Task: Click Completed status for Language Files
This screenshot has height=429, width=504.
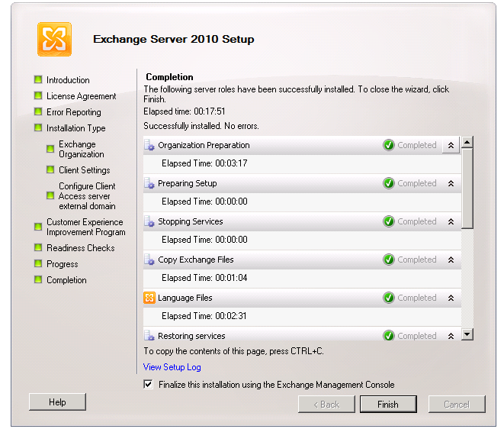Action: (417, 298)
